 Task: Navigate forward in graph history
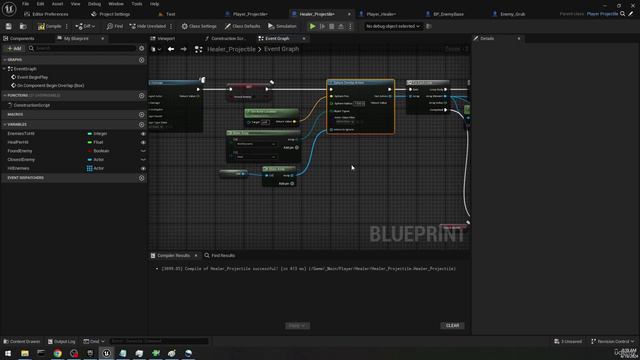tap(184, 49)
